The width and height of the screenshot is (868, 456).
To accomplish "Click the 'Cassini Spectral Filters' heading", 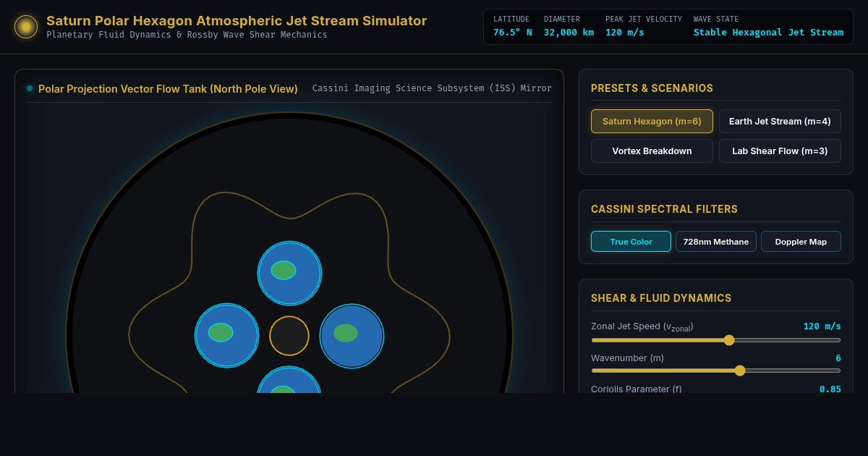I will pos(664,209).
